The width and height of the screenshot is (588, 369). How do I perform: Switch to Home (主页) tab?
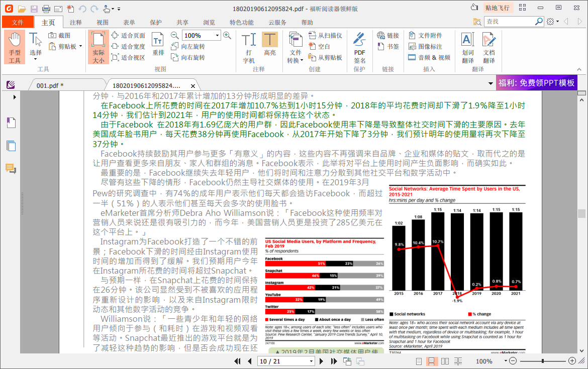tap(48, 23)
